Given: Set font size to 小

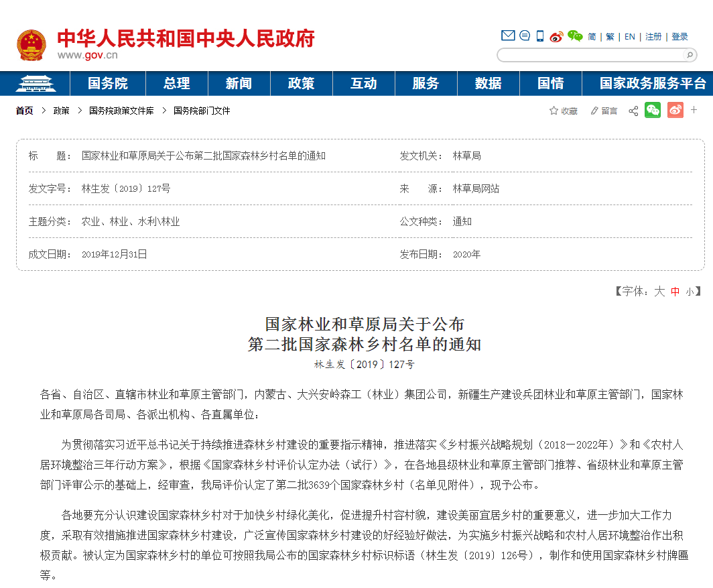Looking at the screenshot, I should (x=690, y=292).
